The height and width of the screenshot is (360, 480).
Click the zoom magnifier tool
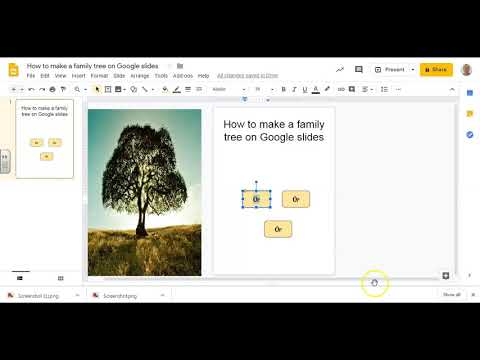tap(77, 89)
